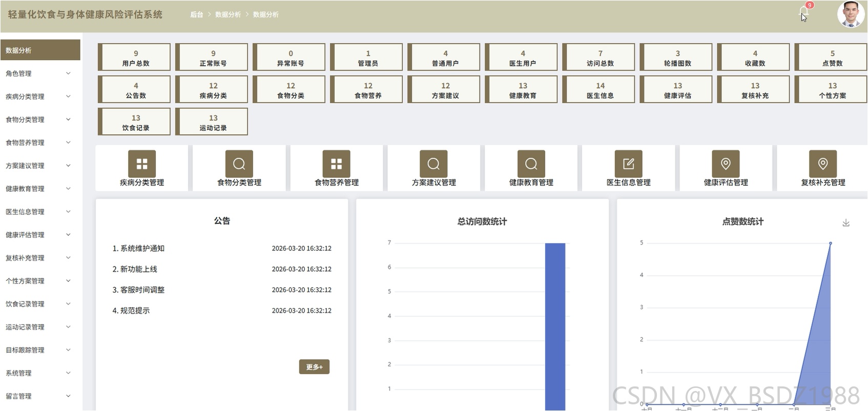The image size is (868, 411).
Task: Click the 医生用户 statistic card
Action: coord(521,57)
